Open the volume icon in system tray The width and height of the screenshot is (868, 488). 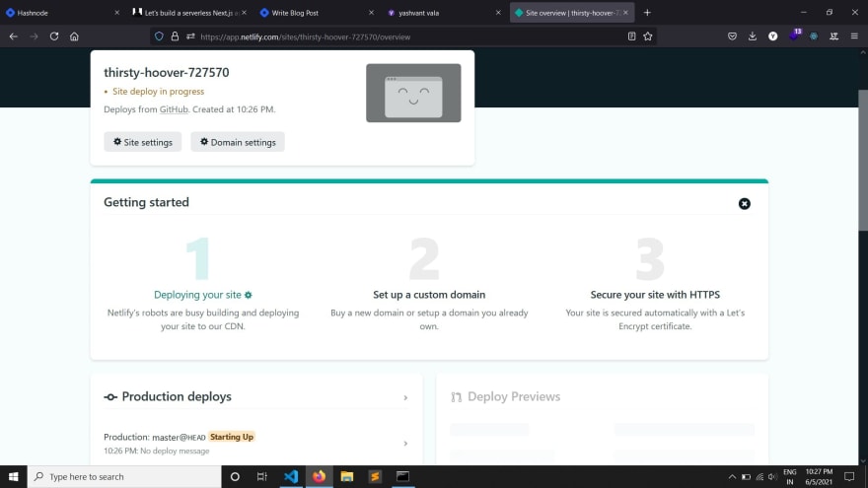(772, 476)
